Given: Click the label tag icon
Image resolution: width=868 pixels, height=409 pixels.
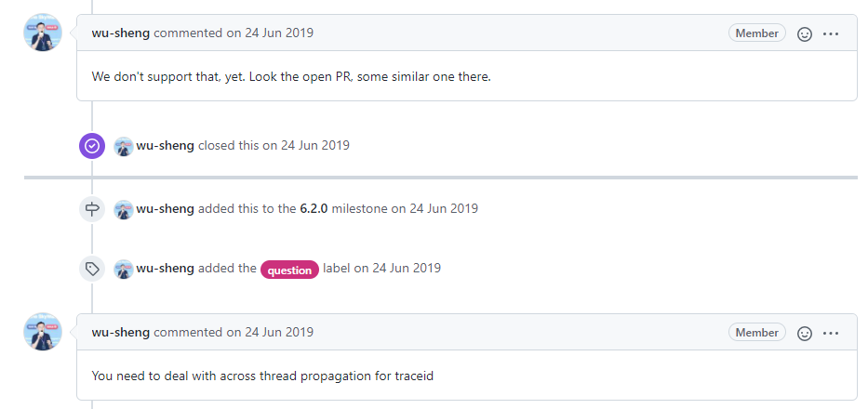Looking at the screenshot, I should [92, 269].
